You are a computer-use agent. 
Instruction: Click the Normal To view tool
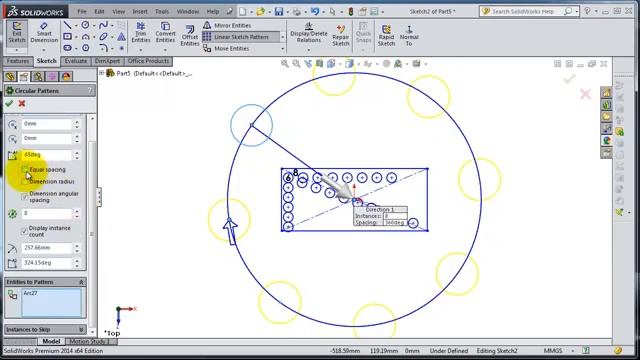[x=409, y=35]
